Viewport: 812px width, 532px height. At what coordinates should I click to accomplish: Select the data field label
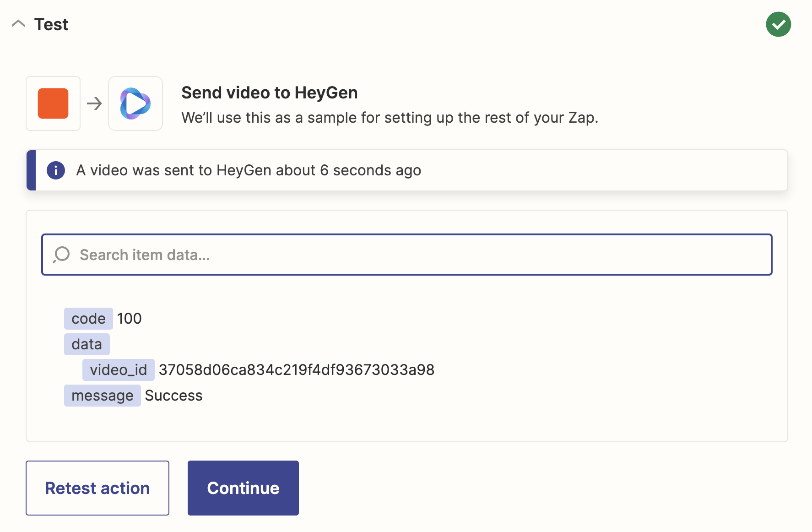[87, 344]
